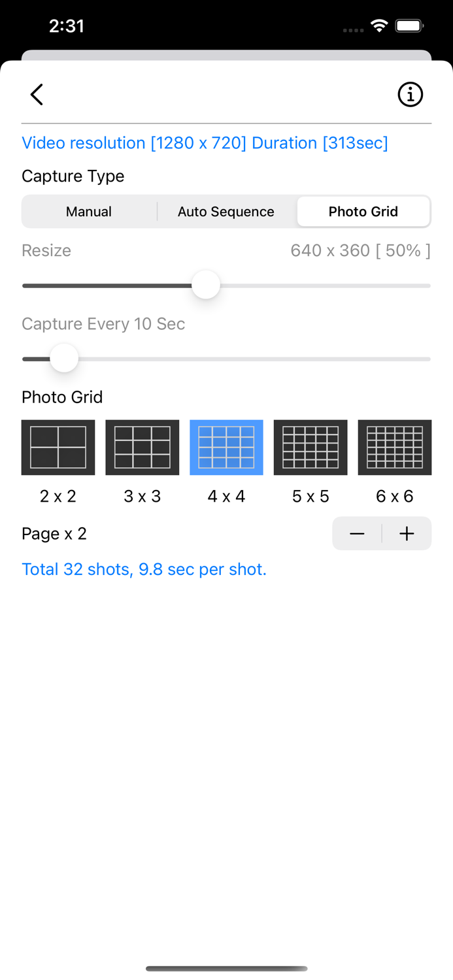
Task: Tap the Capture Type label
Action: pos(73,176)
